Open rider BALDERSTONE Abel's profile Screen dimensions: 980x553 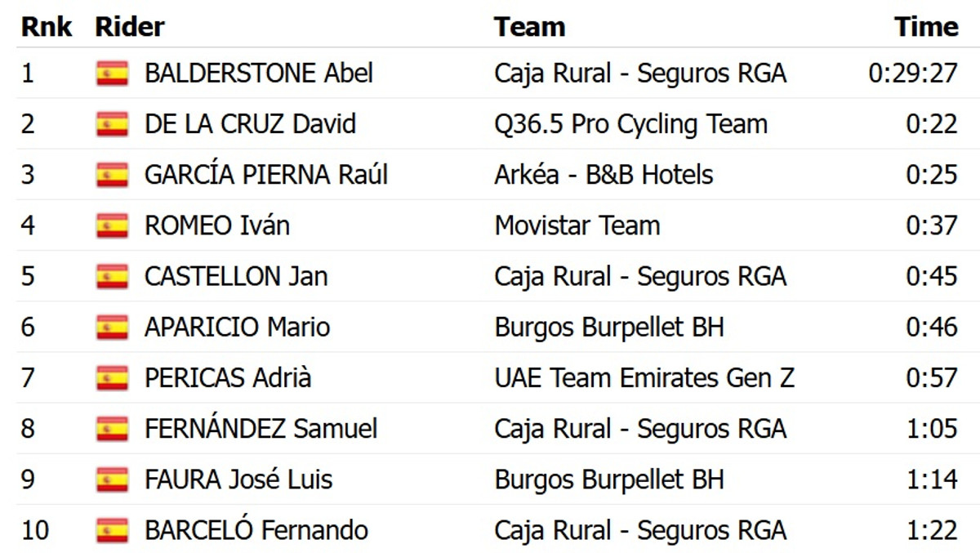click(258, 74)
